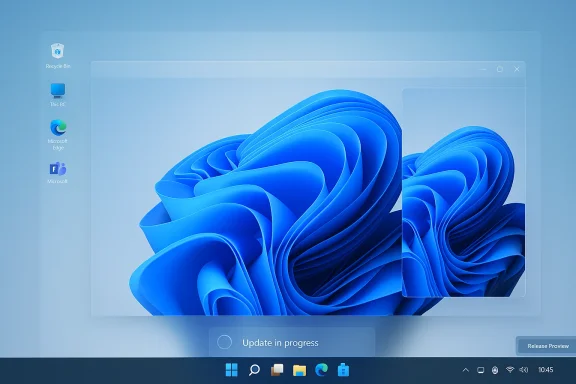
Task: Open Microsoft Store from the taskbar
Action: click(x=343, y=370)
